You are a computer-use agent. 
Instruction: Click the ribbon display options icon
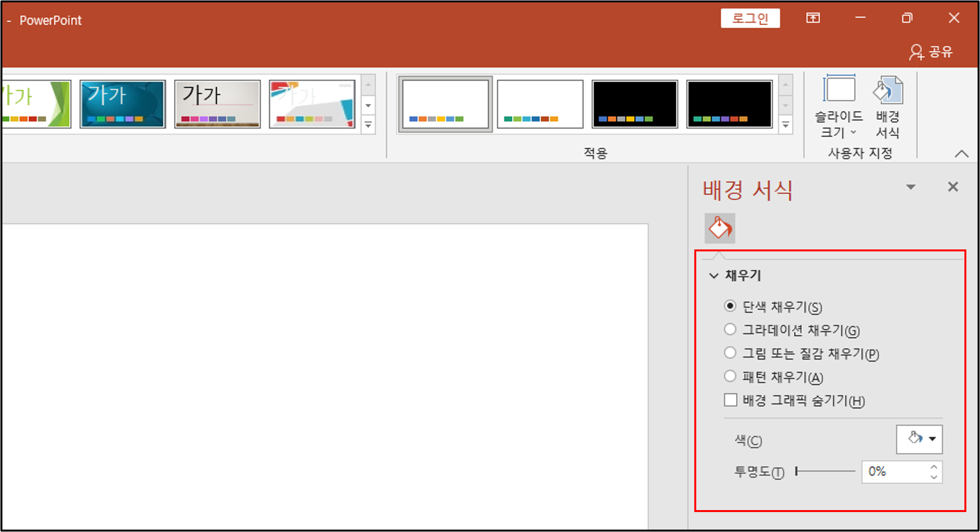[x=813, y=19]
